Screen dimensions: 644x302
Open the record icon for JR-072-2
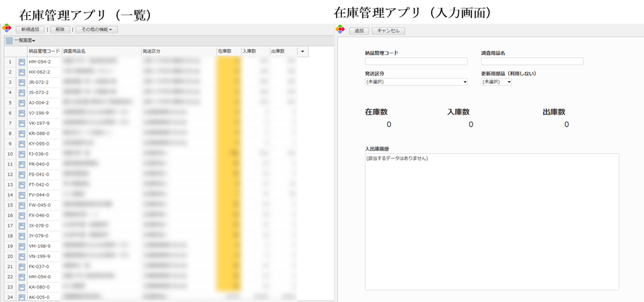21,82
